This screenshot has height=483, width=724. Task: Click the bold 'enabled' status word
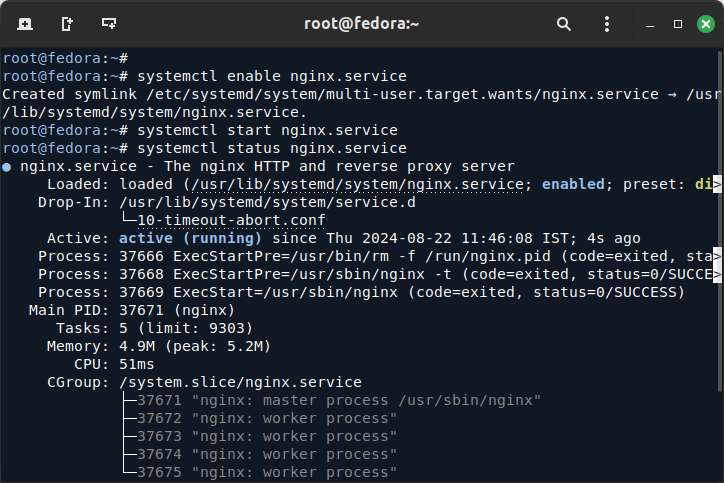573,184
